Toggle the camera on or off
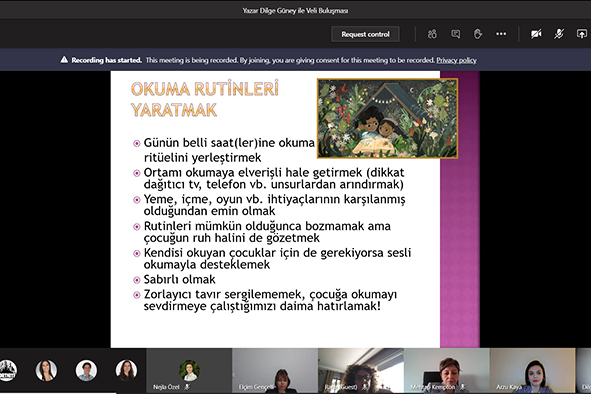The image size is (591, 394). click(x=536, y=34)
